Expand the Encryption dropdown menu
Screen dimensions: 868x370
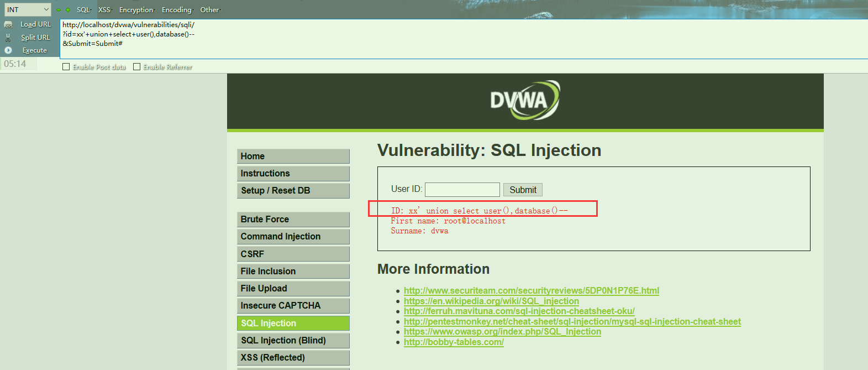coord(136,10)
